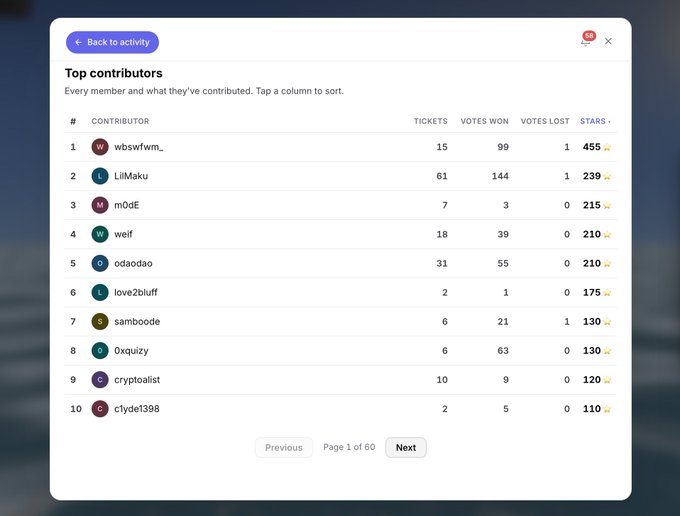Click cryptoalist's 10 tickets value
This screenshot has height=516, width=680.
point(442,379)
